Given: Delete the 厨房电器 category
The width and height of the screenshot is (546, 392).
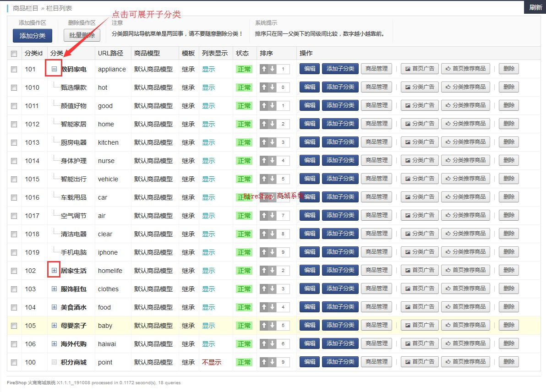Looking at the screenshot, I should pyautogui.click(x=509, y=142).
